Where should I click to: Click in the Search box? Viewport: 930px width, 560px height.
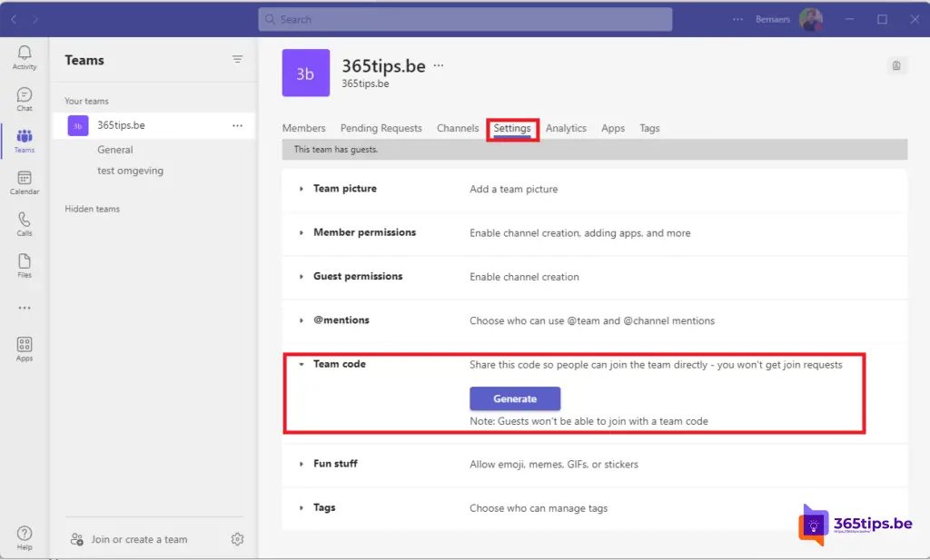[x=465, y=19]
